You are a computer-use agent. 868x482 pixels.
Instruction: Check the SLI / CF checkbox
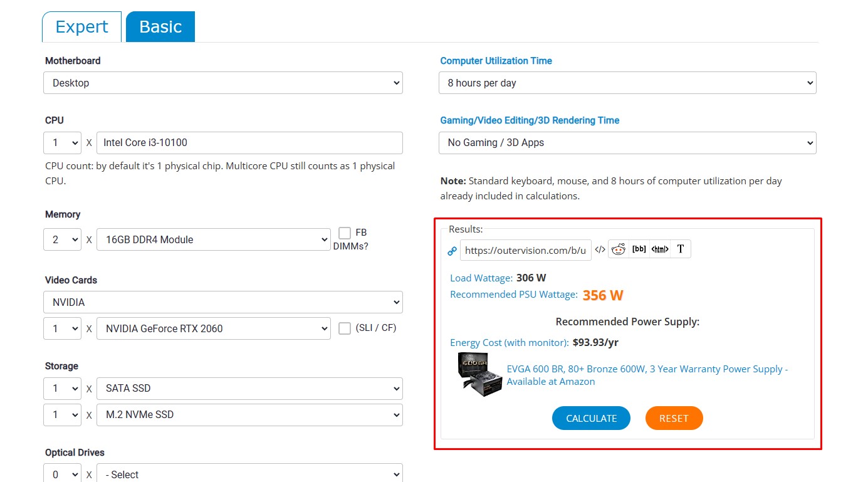(345, 328)
